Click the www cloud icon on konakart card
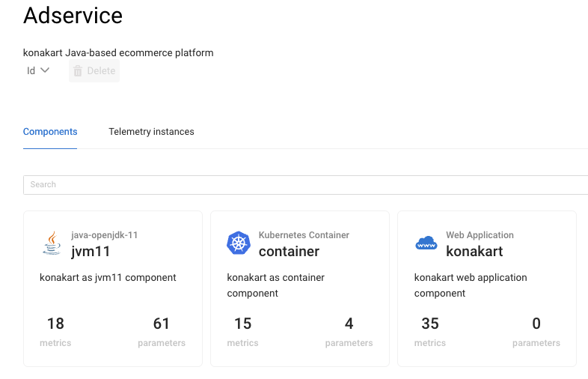Screen dimensions: 588x379 (426, 243)
